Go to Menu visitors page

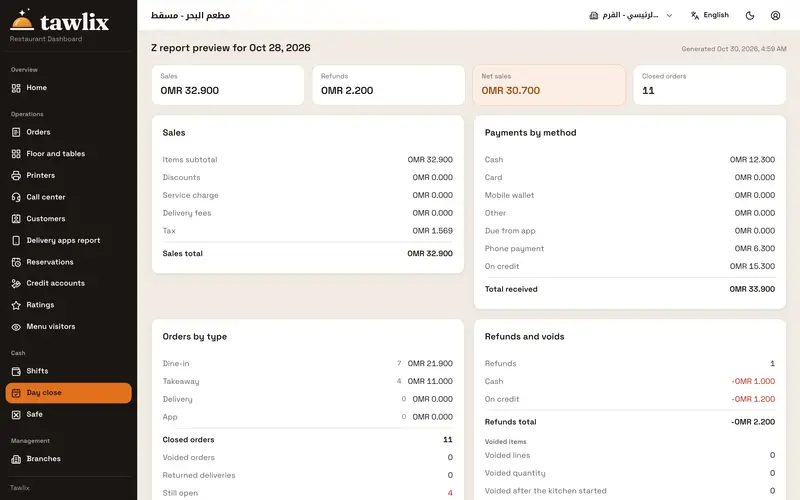point(68,327)
